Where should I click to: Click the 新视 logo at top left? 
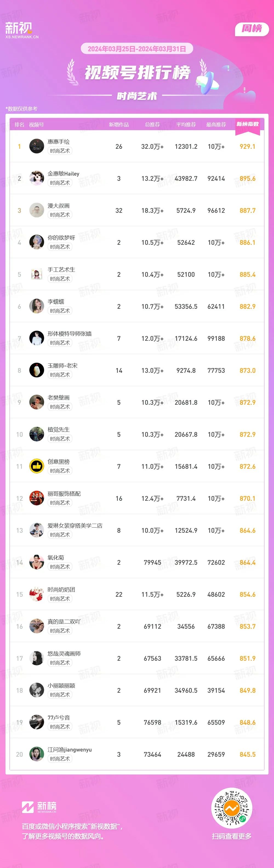click(x=22, y=30)
